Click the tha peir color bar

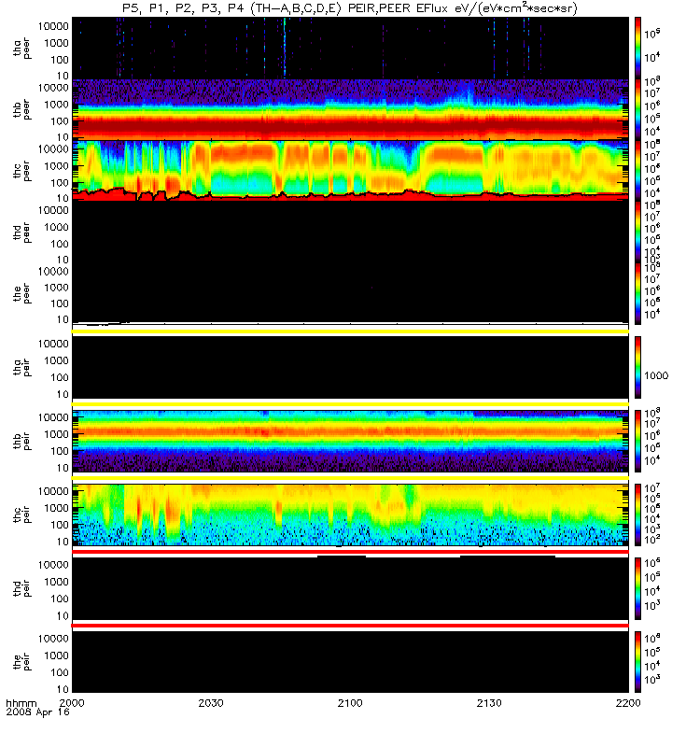[x=637, y=367]
